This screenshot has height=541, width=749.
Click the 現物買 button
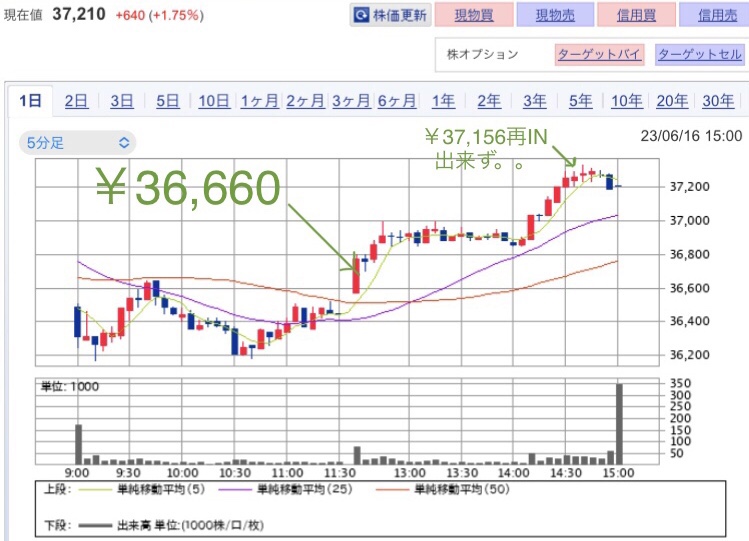tap(473, 15)
